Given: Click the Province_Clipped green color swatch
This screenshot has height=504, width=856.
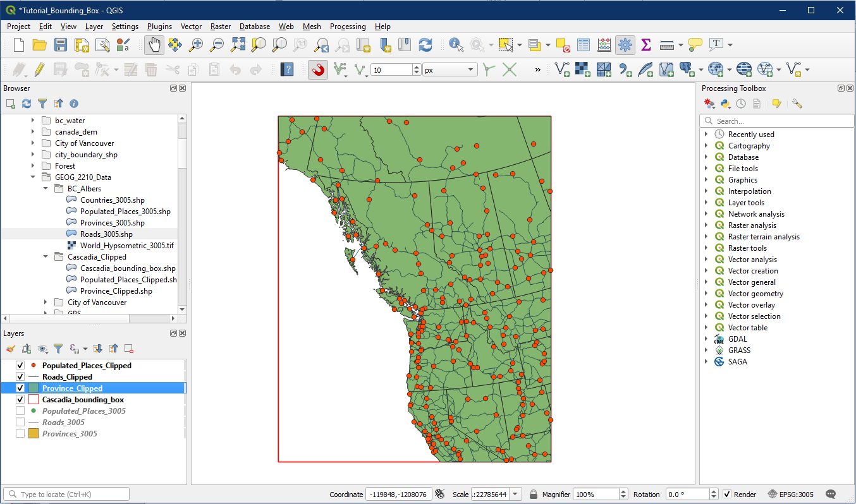Looking at the screenshot, I should tap(34, 388).
